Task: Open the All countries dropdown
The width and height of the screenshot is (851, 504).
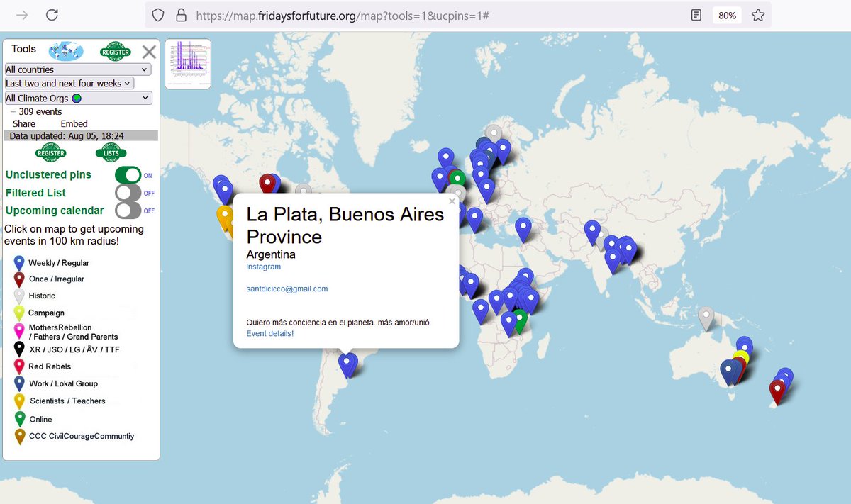Action: (x=77, y=69)
